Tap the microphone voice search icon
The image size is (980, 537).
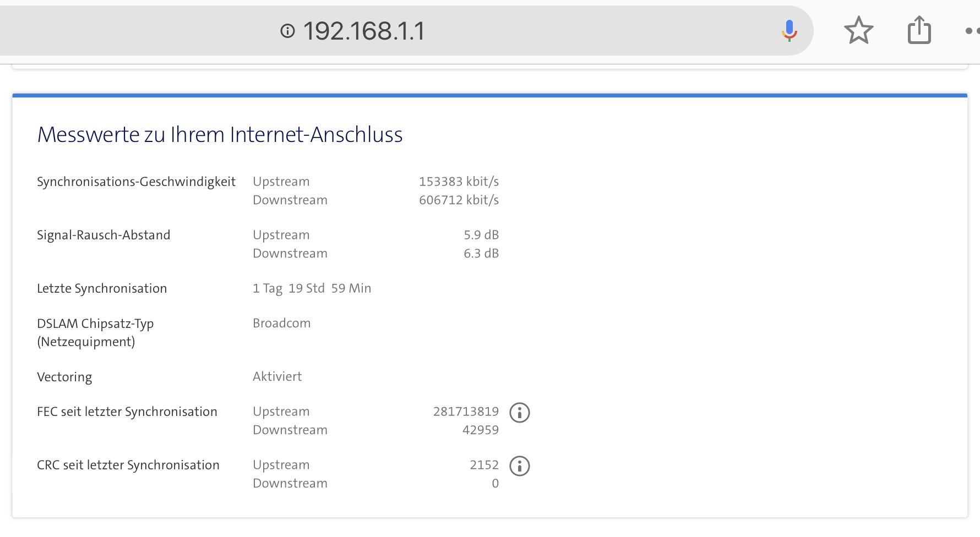[789, 31]
